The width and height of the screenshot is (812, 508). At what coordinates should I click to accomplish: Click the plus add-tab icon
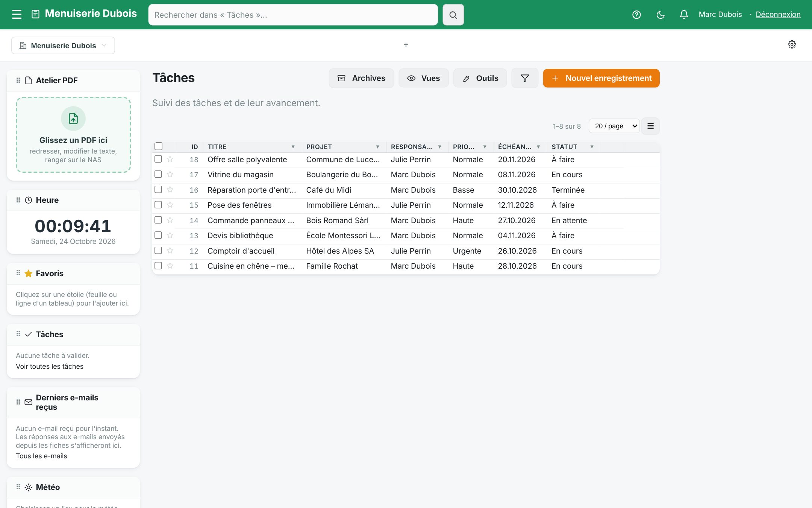[406, 45]
